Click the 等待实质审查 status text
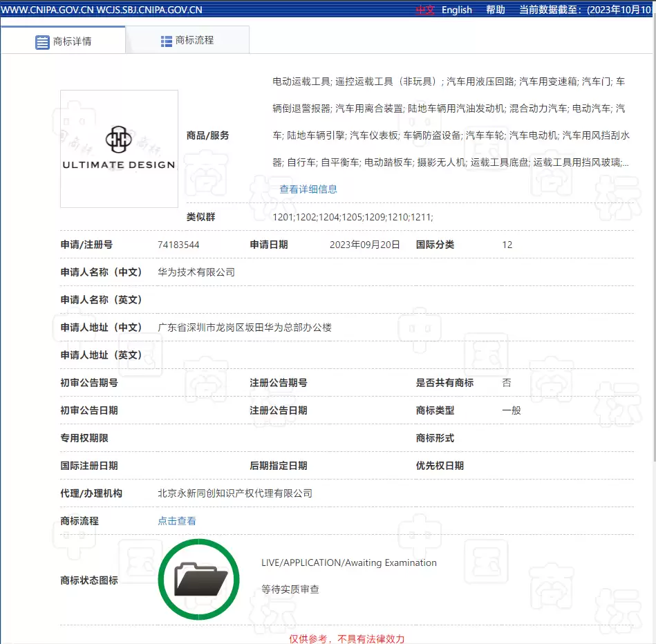Viewport: 656px width, 644px height. tap(290, 590)
